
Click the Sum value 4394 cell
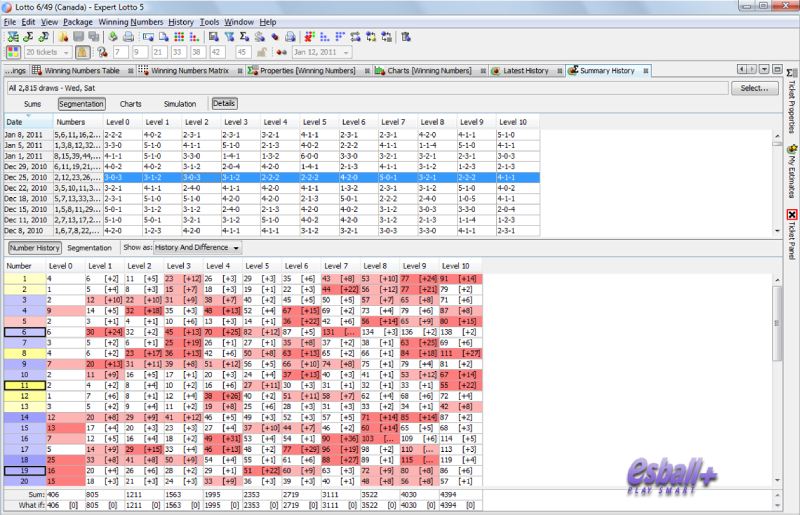tap(460, 495)
